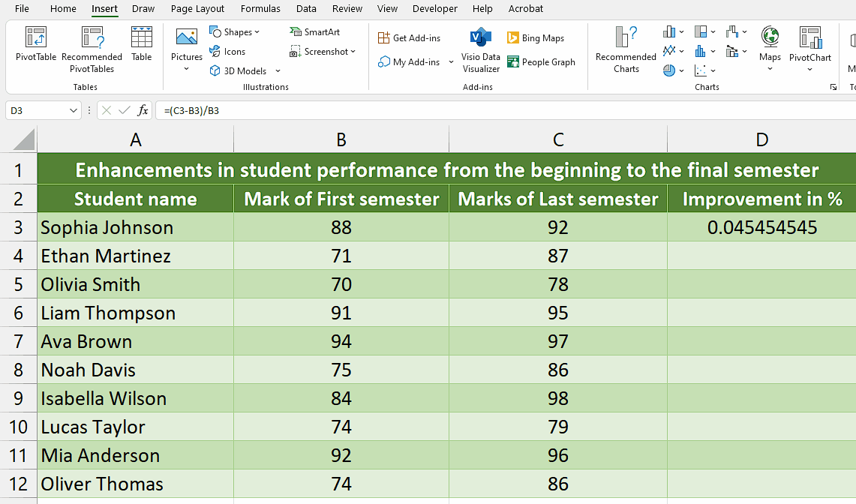Select the cell with 0.045454545
The height and width of the screenshot is (504, 856).
[761, 227]
